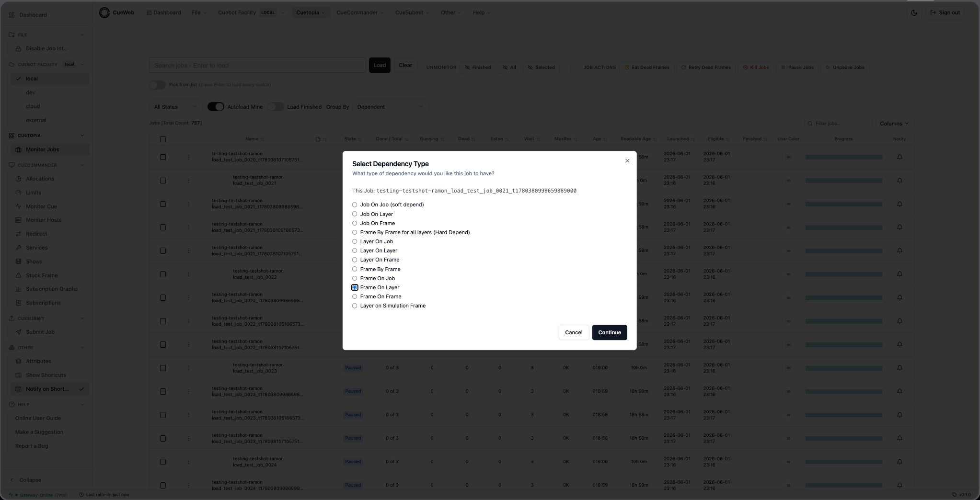Choose Frame On Frame radio option
The height and width of the screenshot is (500, 980).
pos(355,296)
